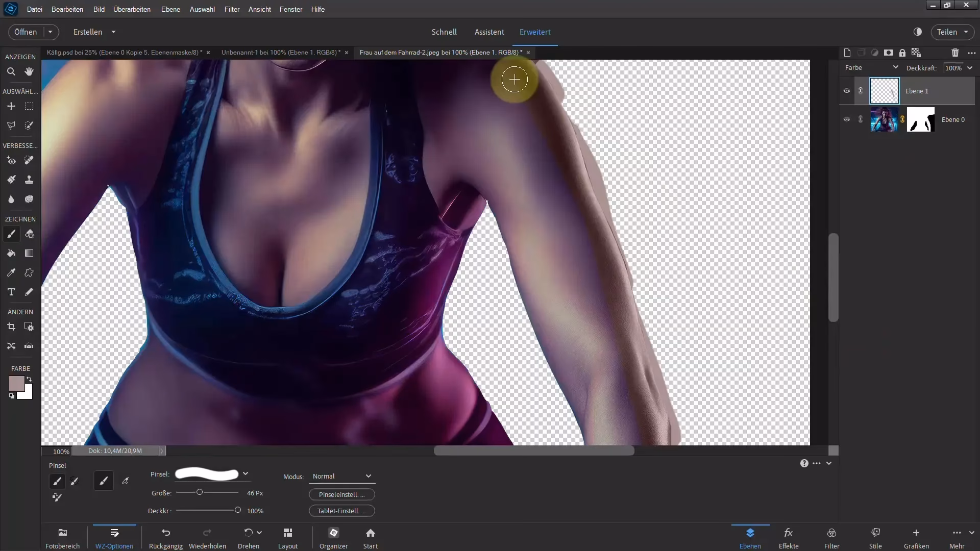Viewport: 980px width, 551px height.
Task: Click the Tablet-Einstell. button
Action: pyautogui.click(x=341, y=511)
